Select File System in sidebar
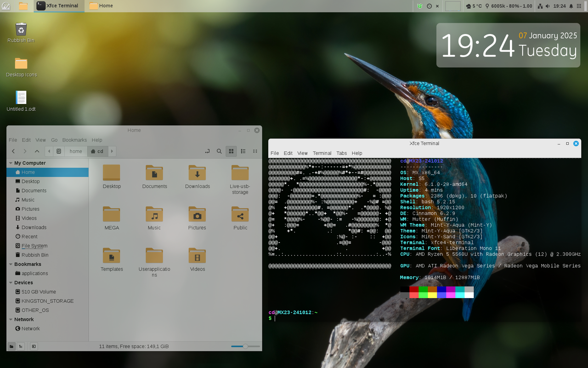Screen dimensions: 588x368 [x=47, y=246]
